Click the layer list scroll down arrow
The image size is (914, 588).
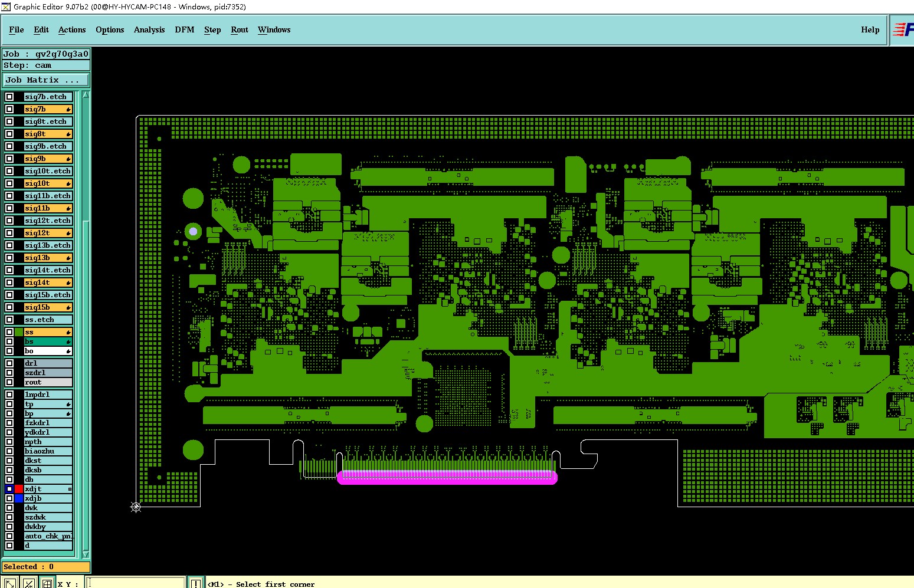(x=86, y=554)
